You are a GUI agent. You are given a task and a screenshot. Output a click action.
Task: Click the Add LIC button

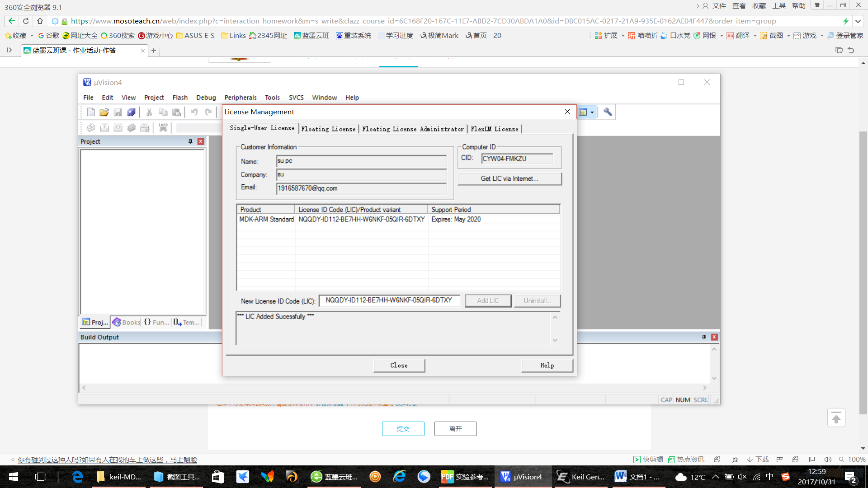488,301
